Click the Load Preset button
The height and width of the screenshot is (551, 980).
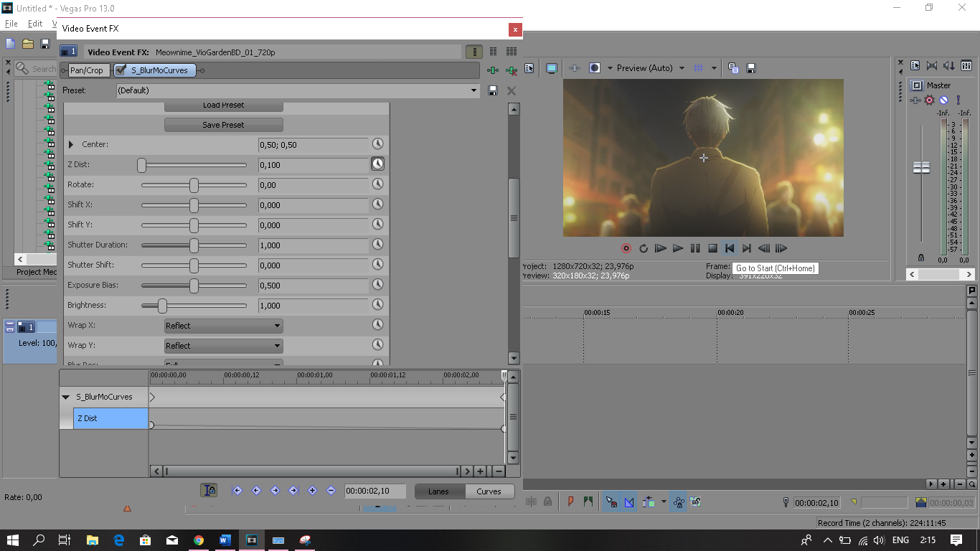[223, 105]
